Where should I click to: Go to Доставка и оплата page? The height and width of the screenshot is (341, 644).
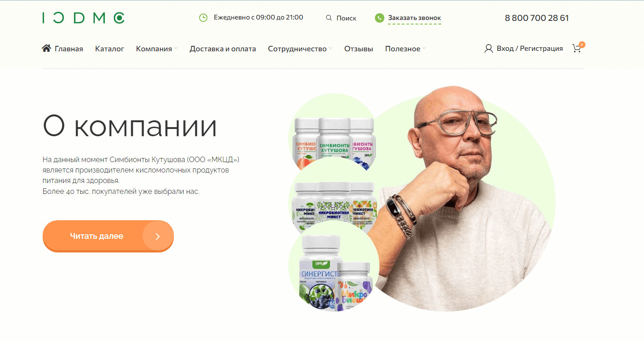(x=223, y=49)
